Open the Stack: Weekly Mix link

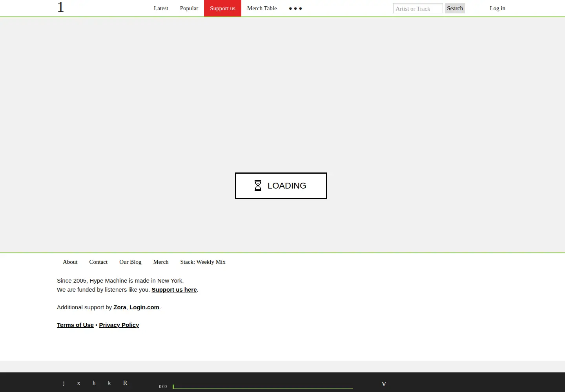203,262
